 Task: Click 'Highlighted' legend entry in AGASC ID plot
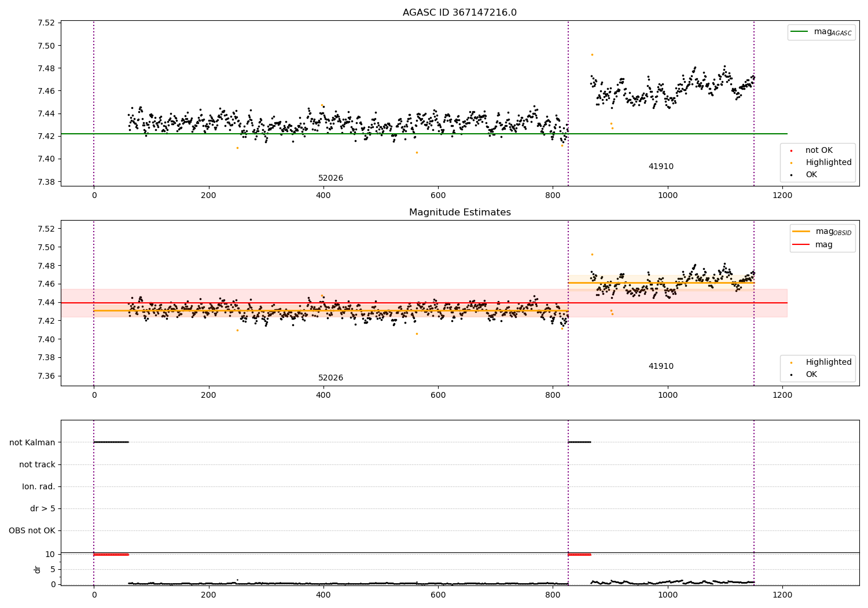[x=821, y=163]
